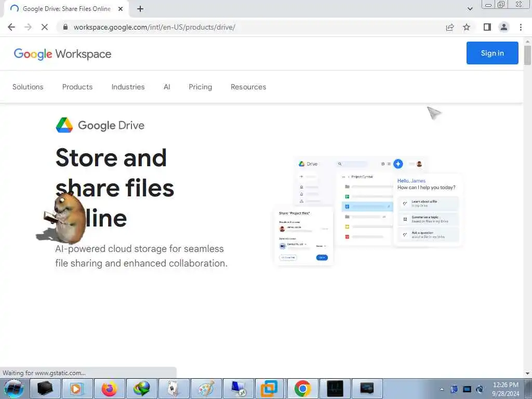The image size is (532, 399).
Task: Open the Windows Start orb
Action: click(x=14, y=389)
